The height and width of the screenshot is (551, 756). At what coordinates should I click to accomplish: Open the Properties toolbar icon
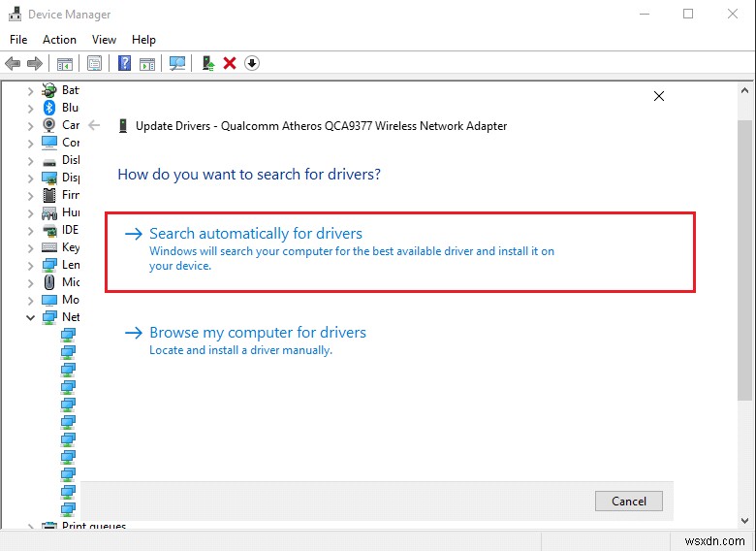coord(95,63)
